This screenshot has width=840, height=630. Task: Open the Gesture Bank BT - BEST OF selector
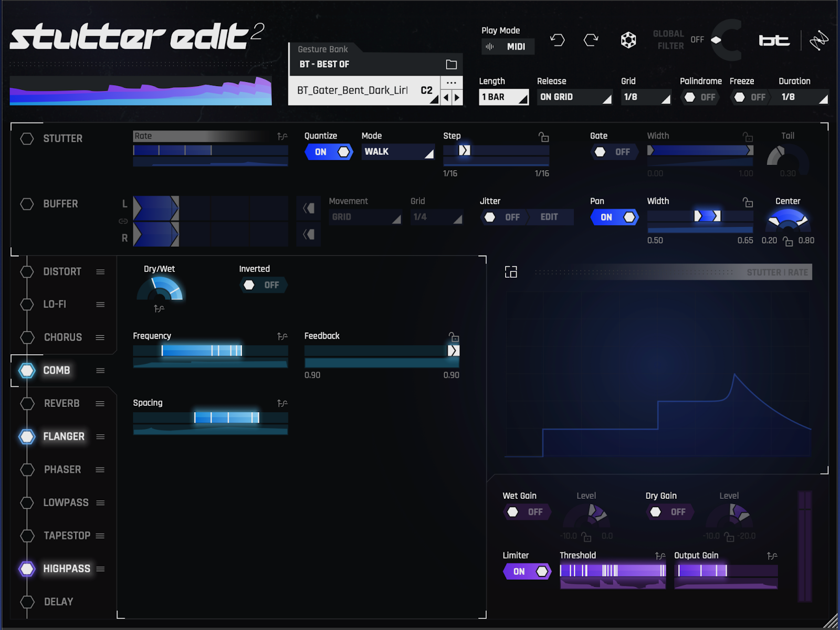376,65
